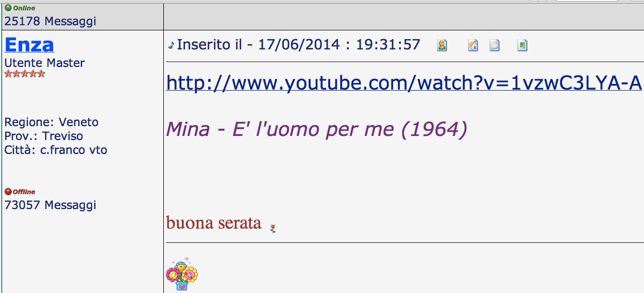Click the Utente Master rank label
This screenshot has width=644, height=293.
click(45, 63)
